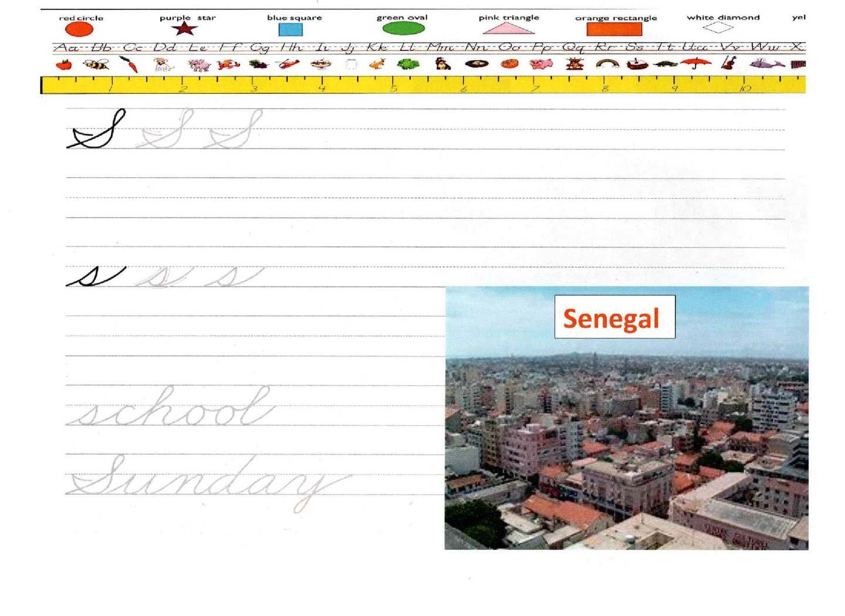The width and height of the screenshot is (845, 616).
Task: Click the green oval shape
Action: [x=403, y=28]
